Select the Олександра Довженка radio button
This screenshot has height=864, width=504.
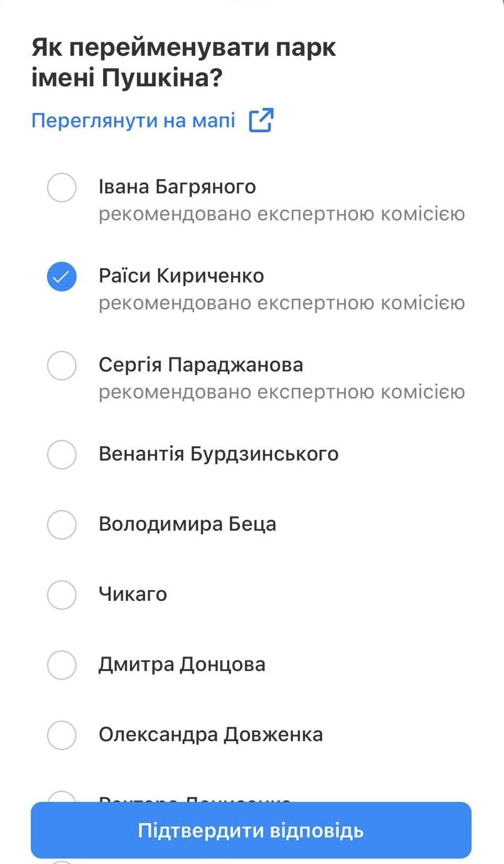[61, 735]
